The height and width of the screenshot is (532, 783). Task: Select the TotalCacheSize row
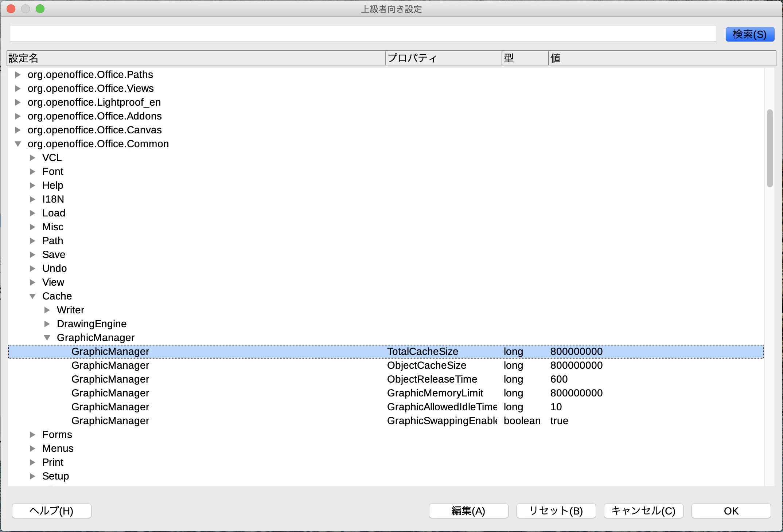point(386,352)
